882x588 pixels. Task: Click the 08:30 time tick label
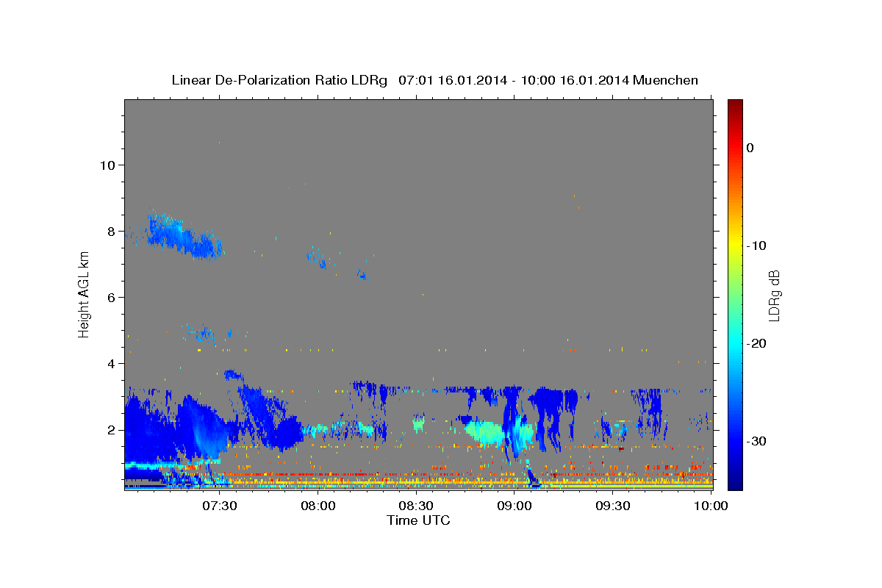(416, 506)
